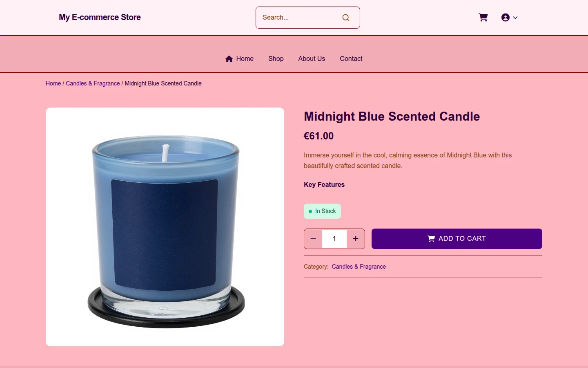Screen dimensions: 588x368
Task: Open the Contact navigation link
Action: pos(351,59)
